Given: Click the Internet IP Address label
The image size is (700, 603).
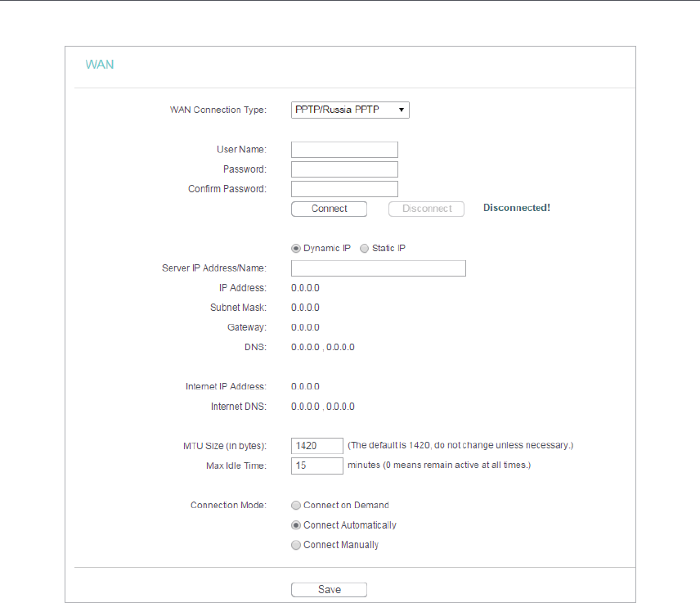Looking at the screenshot, I should tap(226, 386).
